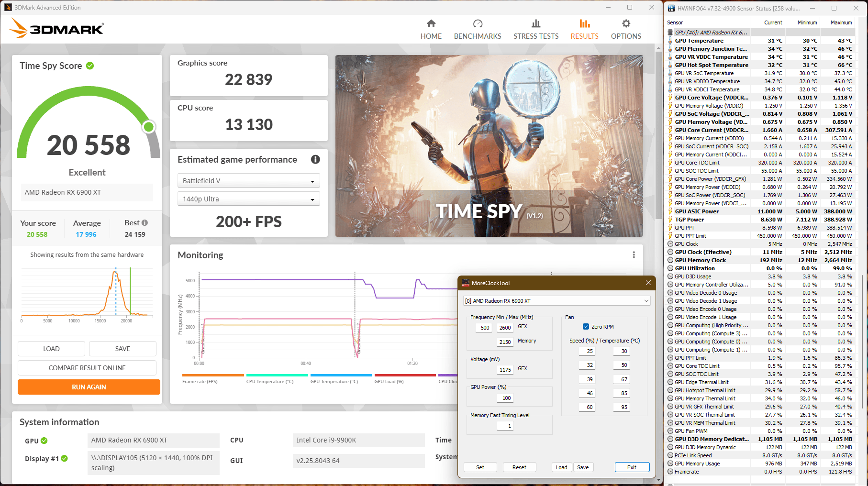Click the info icon next to Best score
Image resolution: width=868 pixels, height=486 pixels.
click(x=145, y=223)
